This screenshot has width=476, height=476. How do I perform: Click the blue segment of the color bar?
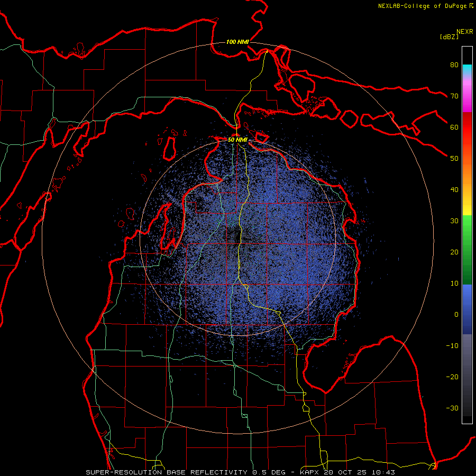click(467, 309)
